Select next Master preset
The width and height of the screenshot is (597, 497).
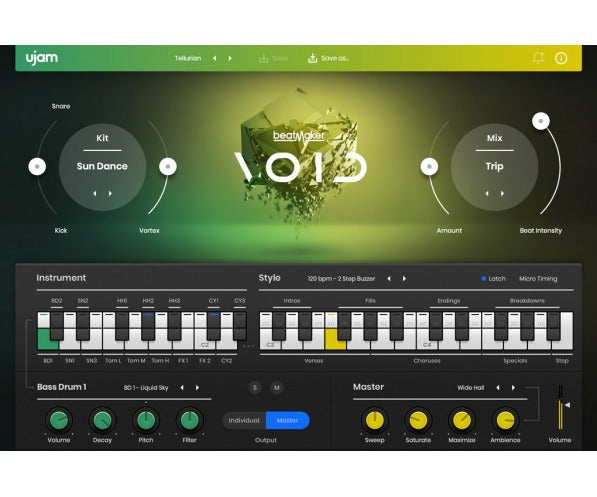click(x=514, y=388)
